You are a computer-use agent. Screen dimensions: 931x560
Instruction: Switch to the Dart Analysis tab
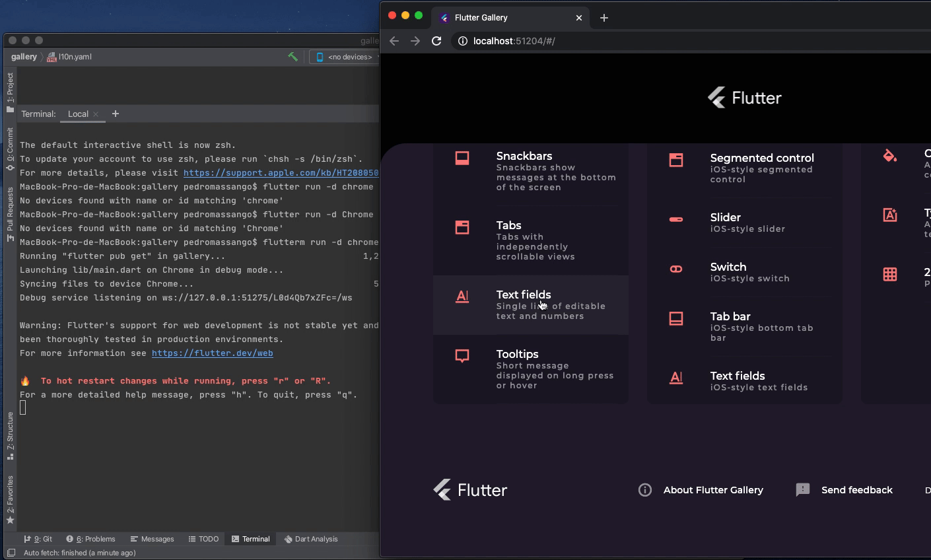pos(311,539)
